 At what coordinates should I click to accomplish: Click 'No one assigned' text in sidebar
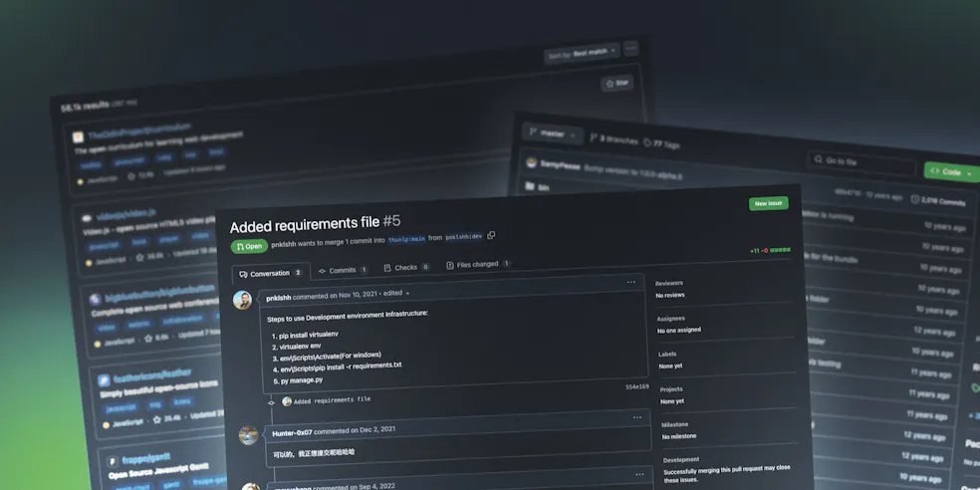coord(679,330)
